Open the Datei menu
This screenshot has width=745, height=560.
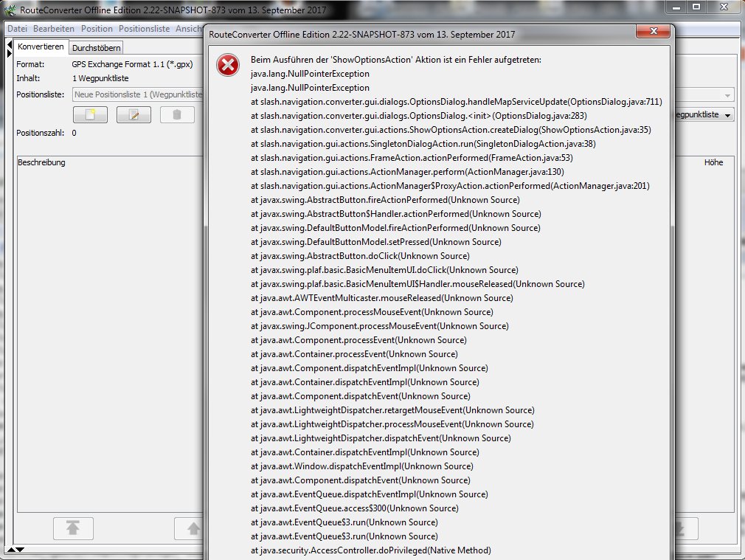17,29
